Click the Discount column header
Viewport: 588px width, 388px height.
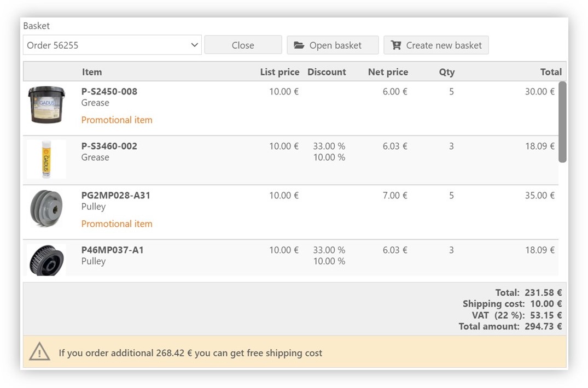point(327,72)
